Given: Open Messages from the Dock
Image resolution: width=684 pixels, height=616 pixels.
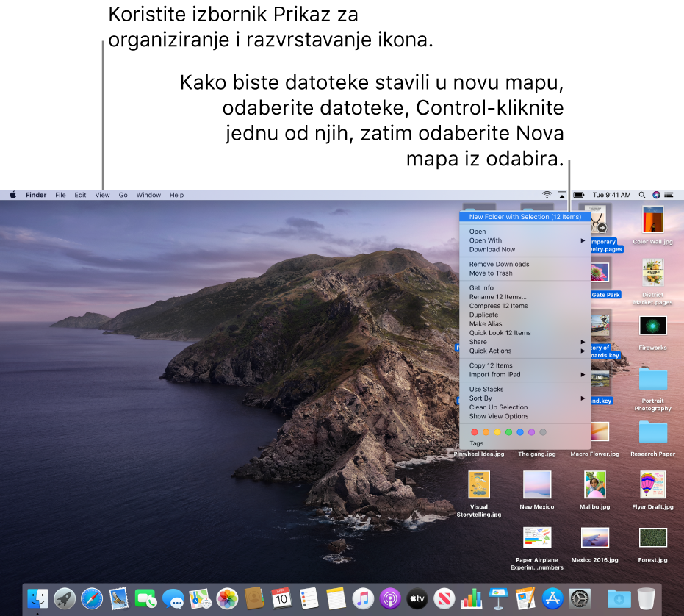Looking at the screenshot, I should pyautogui.click(x=173, y=598).
